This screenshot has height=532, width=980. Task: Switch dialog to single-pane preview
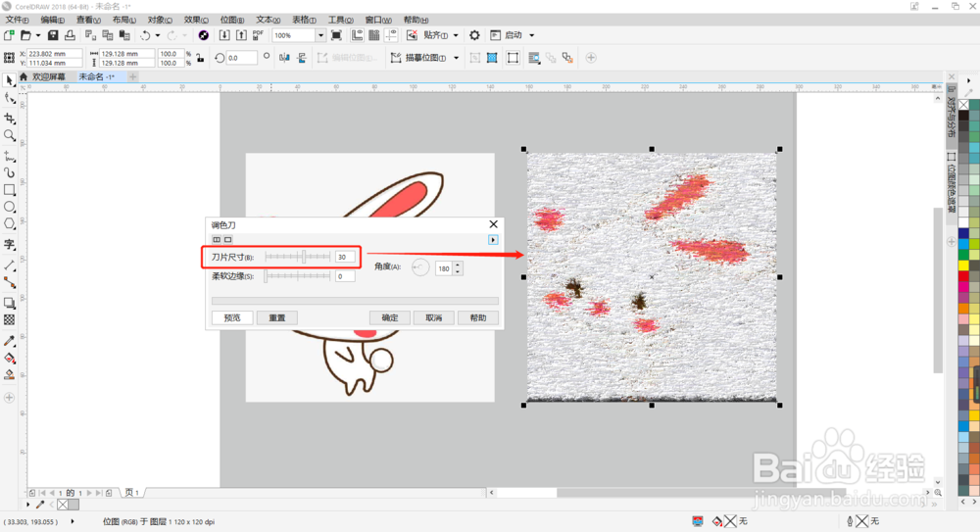(x=228, y=239)
